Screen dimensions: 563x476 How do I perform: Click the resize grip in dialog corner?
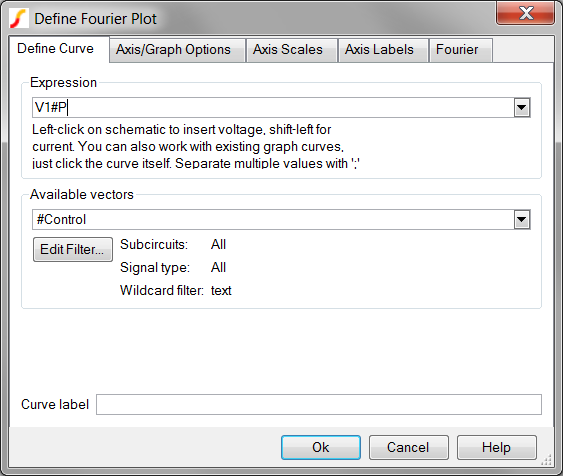tap(546, 460)
